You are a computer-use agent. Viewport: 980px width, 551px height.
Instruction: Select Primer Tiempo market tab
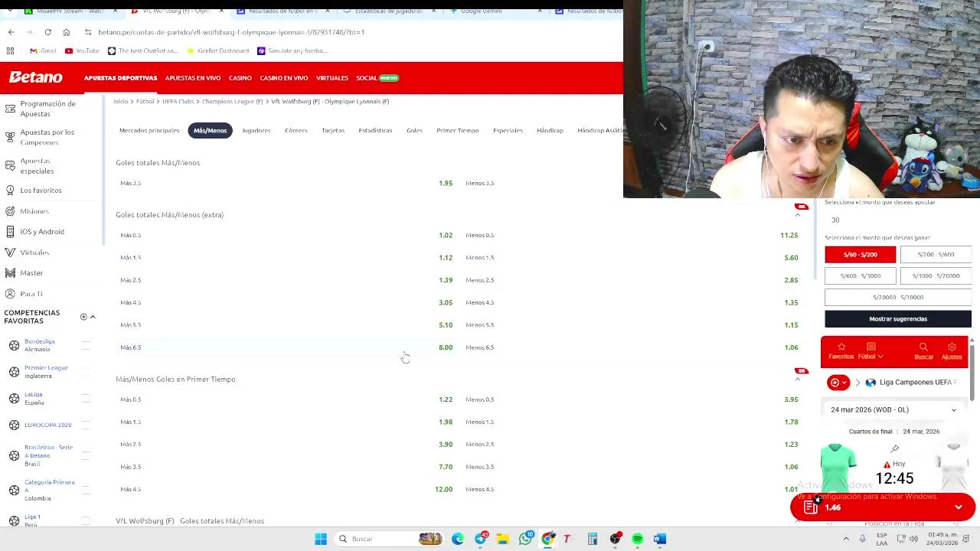click(x=458, y=131)
